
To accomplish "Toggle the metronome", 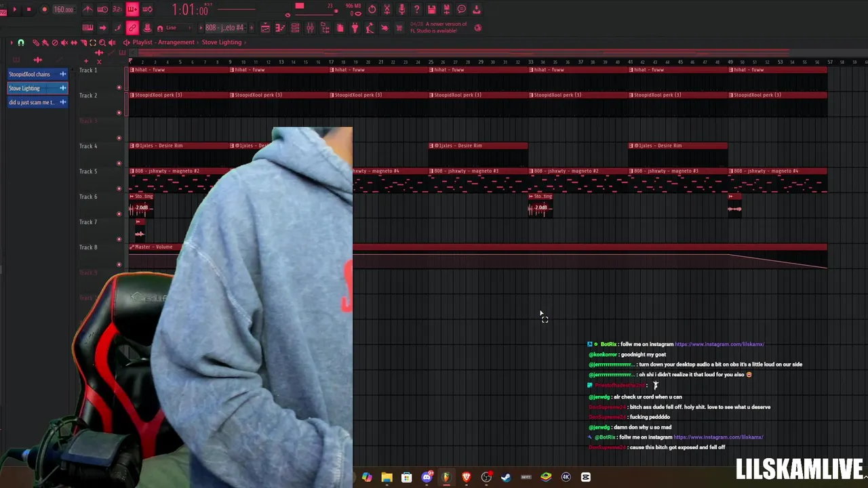I will pyautogui.click(x=88, y=9).
